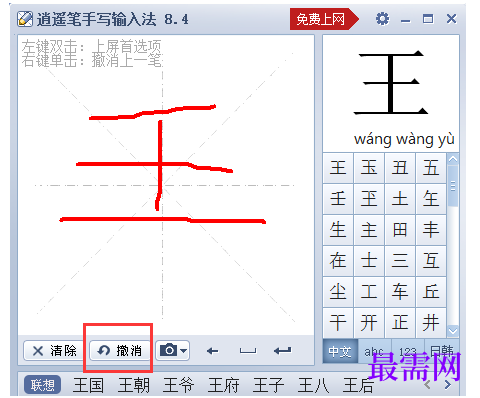Select candidate character 士

(x=369, y=261)
